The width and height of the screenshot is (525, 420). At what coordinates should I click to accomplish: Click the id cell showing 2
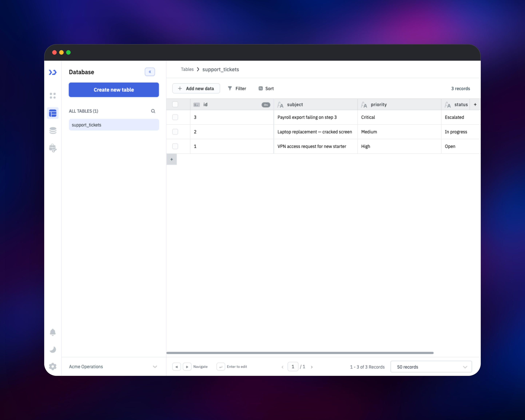(x=232, y=132)
